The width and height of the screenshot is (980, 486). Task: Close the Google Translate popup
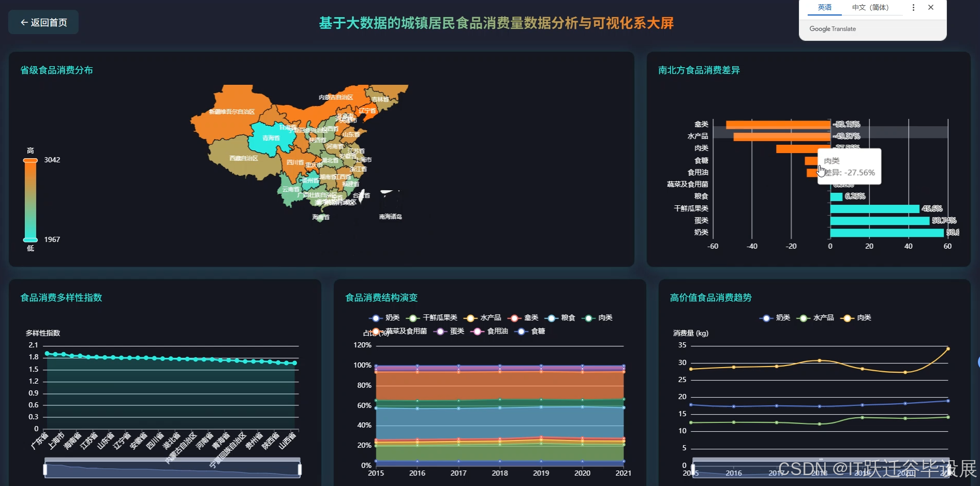931,7
